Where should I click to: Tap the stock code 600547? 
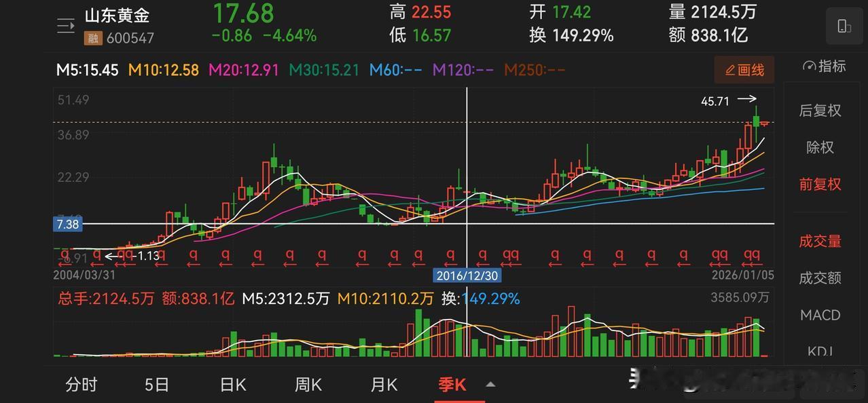tap(130, 39)
